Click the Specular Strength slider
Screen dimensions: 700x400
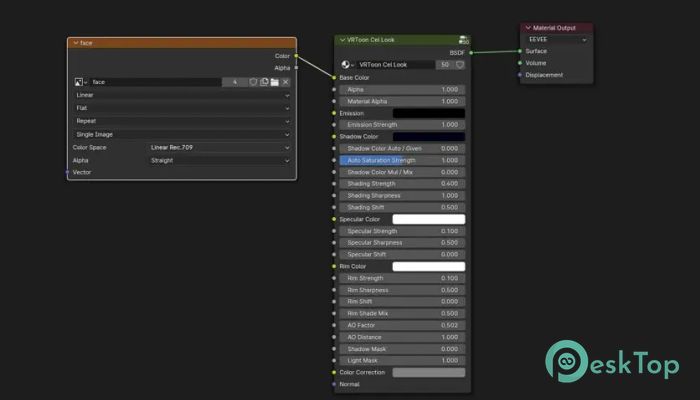click(402, 231)
